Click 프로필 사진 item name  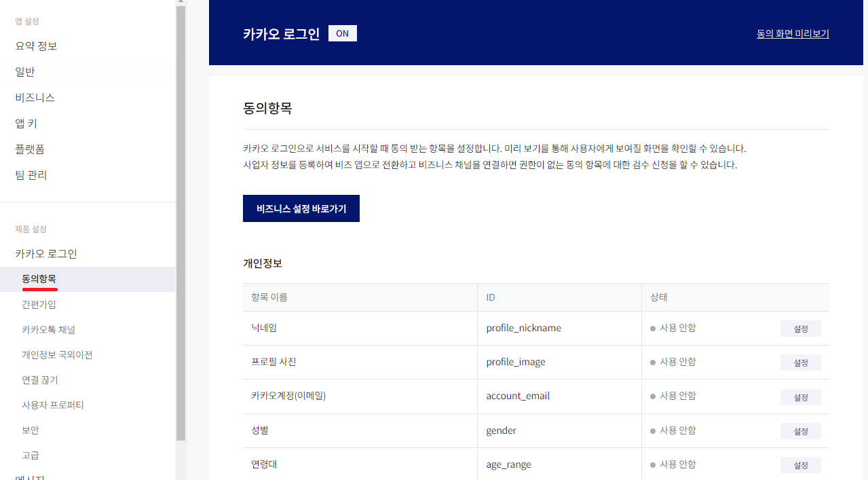point(273,362)
